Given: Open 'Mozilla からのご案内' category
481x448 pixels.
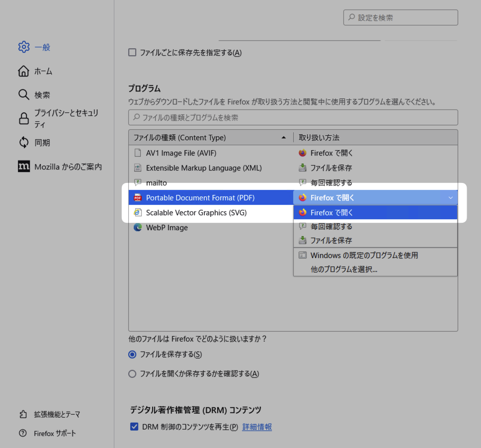Looking at the screenshot, I should pyautogui.click(x=68, y=167).
